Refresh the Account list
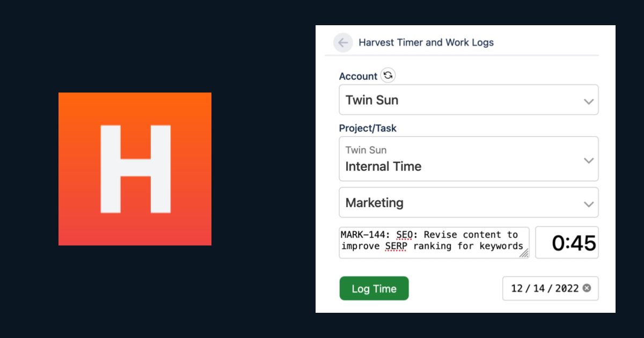644x338 pixels. pos(387,76)
